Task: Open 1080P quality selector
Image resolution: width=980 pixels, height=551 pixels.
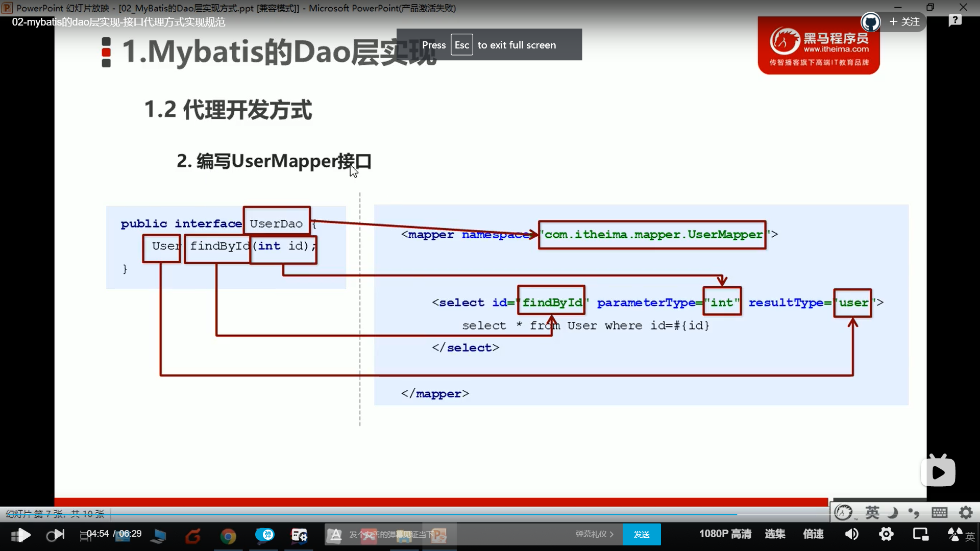Action: coord(725,534)
